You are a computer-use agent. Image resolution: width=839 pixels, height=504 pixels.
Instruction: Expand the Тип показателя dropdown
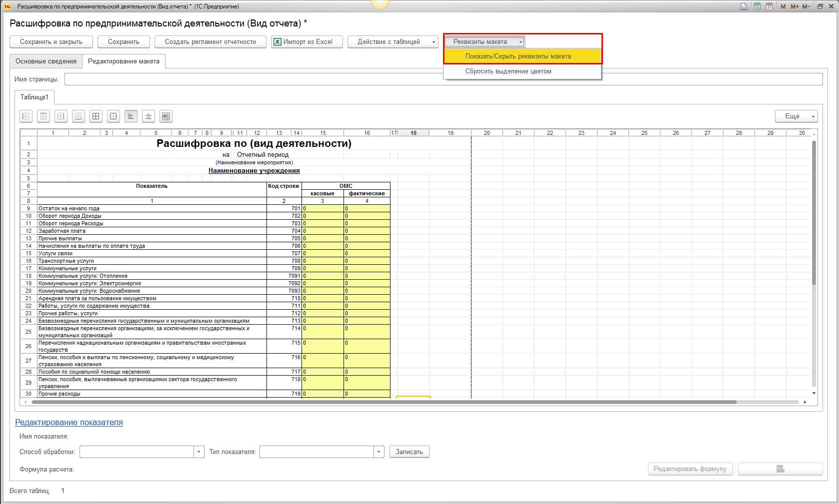(x=379, y=452)
